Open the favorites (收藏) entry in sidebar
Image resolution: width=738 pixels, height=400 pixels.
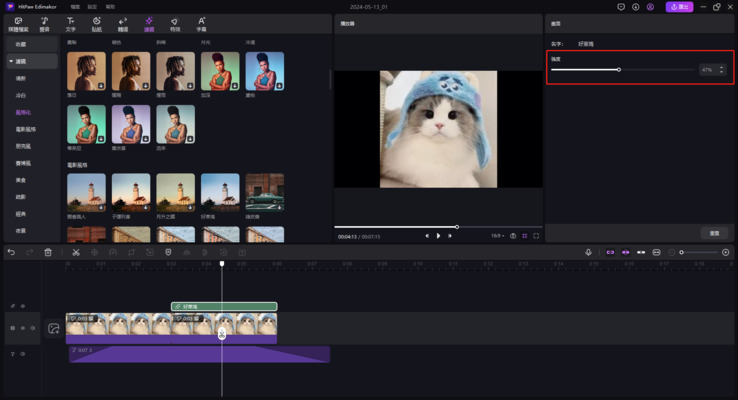coord(32,44)
